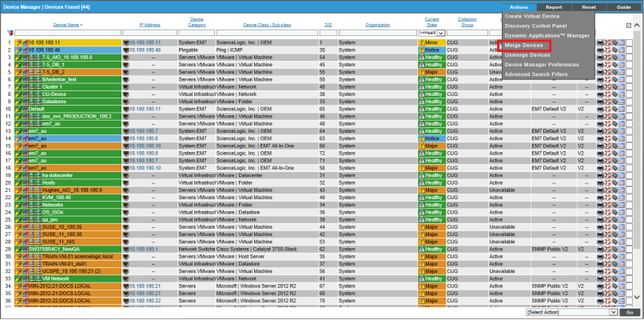Image resolution: width=644 pixels, height=320 pixels.
Task: Open bar graph icon for 7-5_DB_1
Action: [x=25, y=65]
